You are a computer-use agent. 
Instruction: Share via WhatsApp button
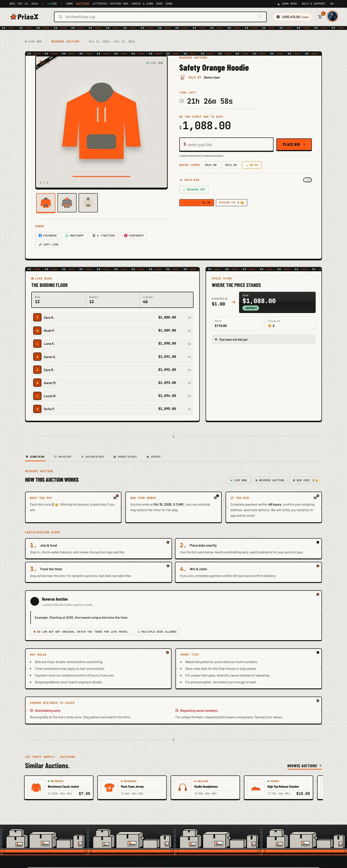(x=74, y=236)
